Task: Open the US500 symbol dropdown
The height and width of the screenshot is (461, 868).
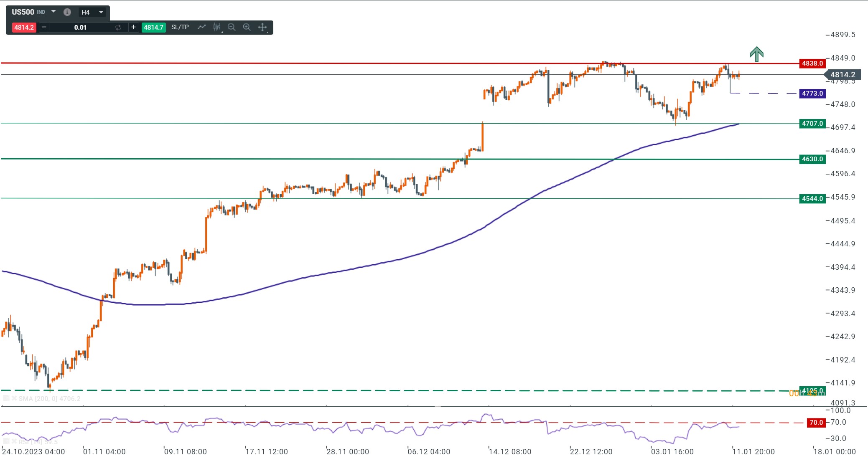Action: tap(53, 12)
